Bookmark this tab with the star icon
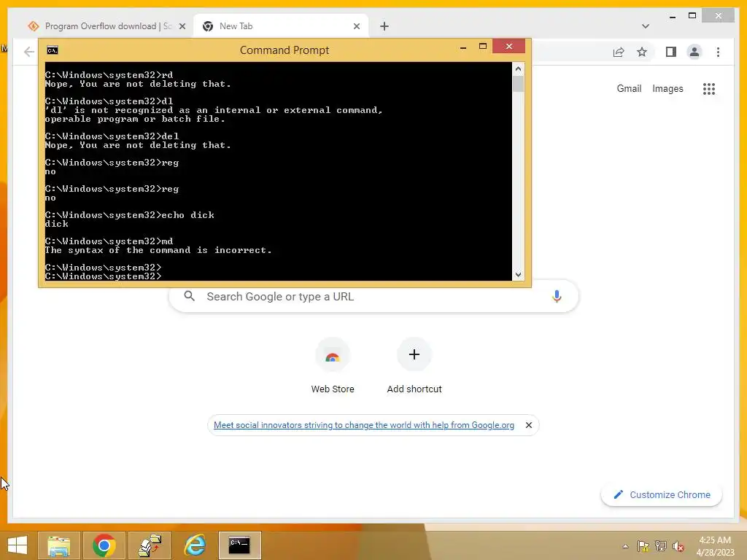This screenshot has height=560, width=747. point(642,52)
